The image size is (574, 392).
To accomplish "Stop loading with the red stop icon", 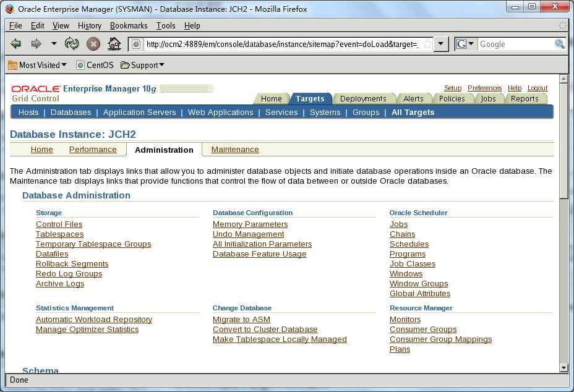I will [93, 44].
